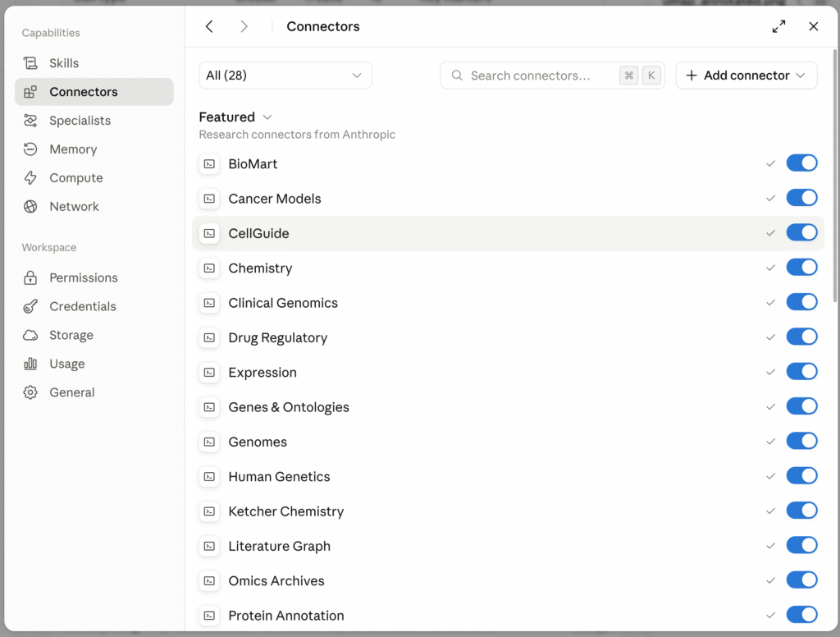Select the Omics Archives connector name
The image size is (840, 637).
pyautogui.click(x=276, y=580)
